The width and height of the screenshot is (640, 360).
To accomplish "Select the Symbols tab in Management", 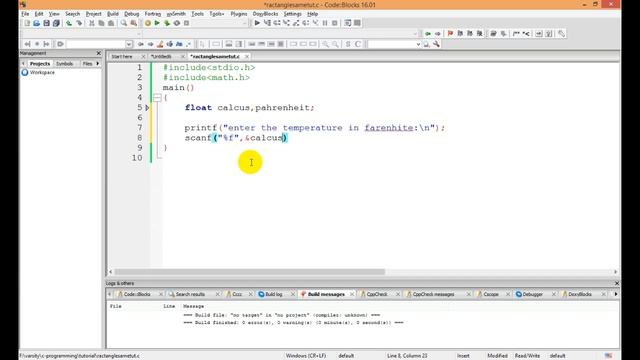I will tap(64, 64).
